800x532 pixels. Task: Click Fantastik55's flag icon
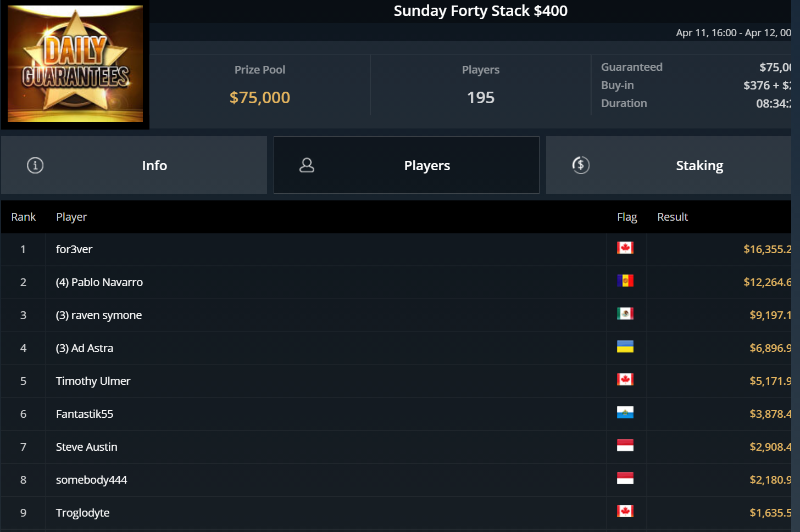(x=625, y=412)
